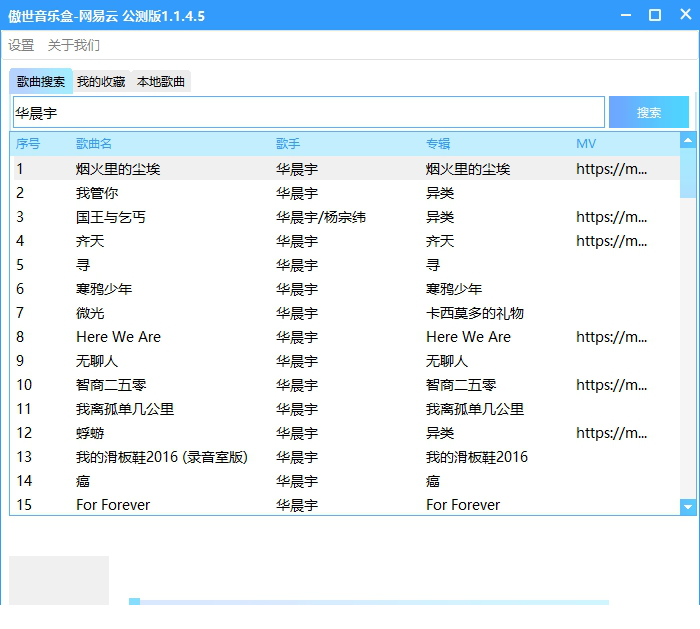Select the song 烟火里的尘埃 in row 1
This screenshot has width=700, height=629.
(x=118, y=169)
